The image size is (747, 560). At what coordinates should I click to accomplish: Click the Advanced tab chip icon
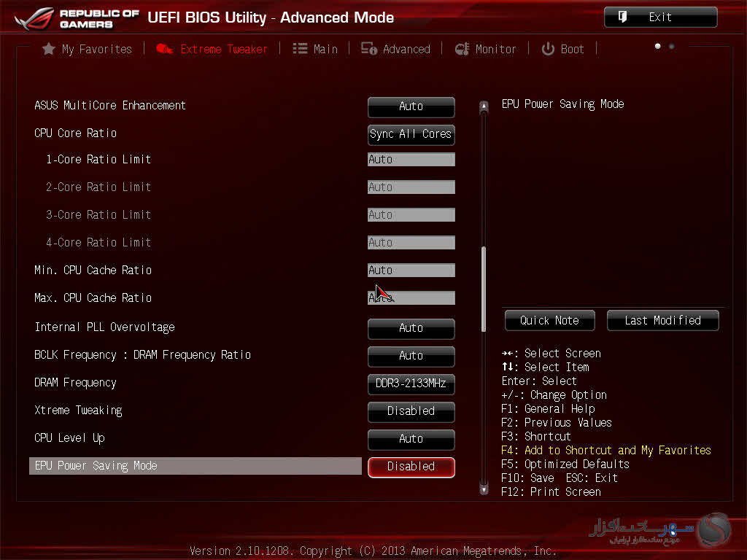[x=368, y=49]
